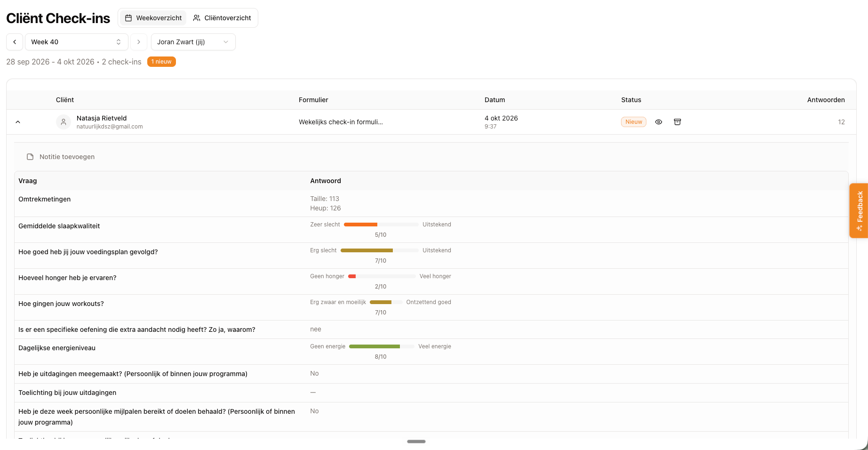Click the Antwoorden column header

pyautogui.click(x=826, y=100)
